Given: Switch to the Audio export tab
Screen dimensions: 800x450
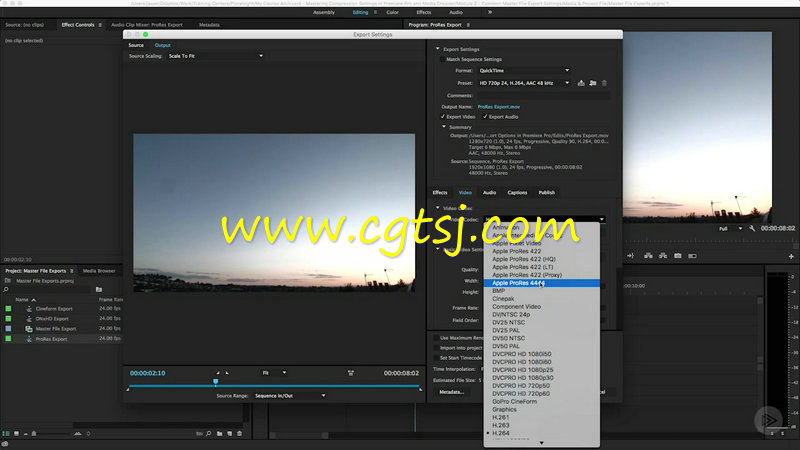Looking at the screenshot, I should click(x=489, y=193).
